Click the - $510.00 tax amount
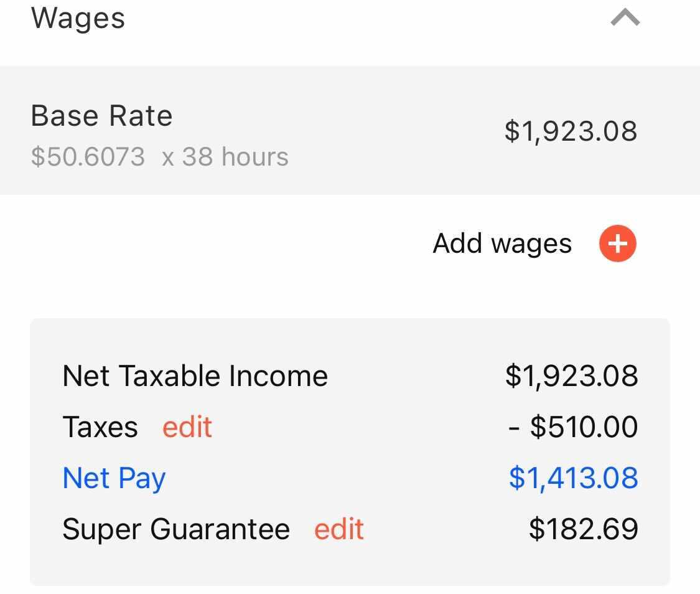Image resolution: width=700 pixels, height=594 pixels. coord(573,428)
